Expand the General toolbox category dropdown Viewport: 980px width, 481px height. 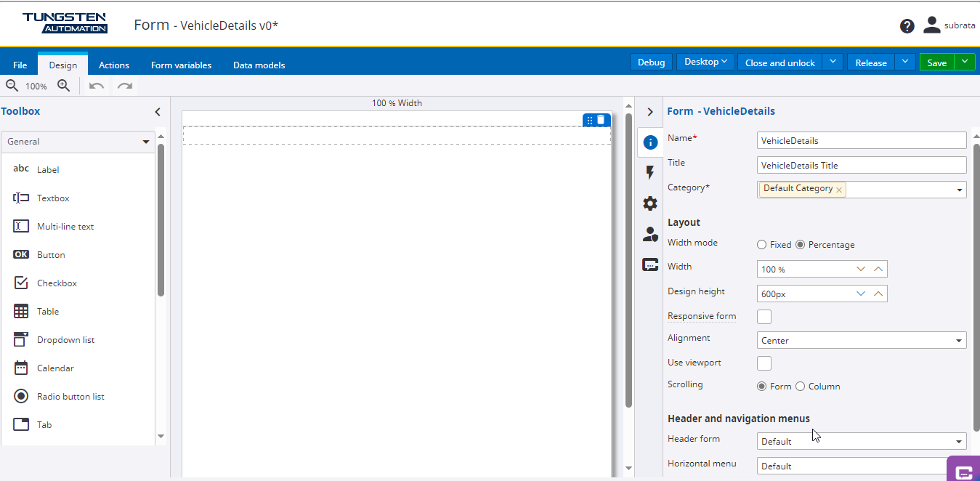(77, 142)
